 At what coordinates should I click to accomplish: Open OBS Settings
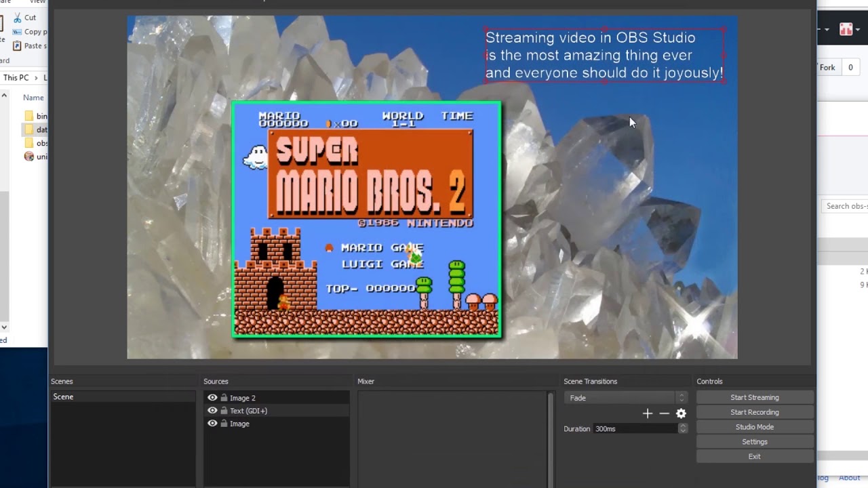click(x=755, y=442)
